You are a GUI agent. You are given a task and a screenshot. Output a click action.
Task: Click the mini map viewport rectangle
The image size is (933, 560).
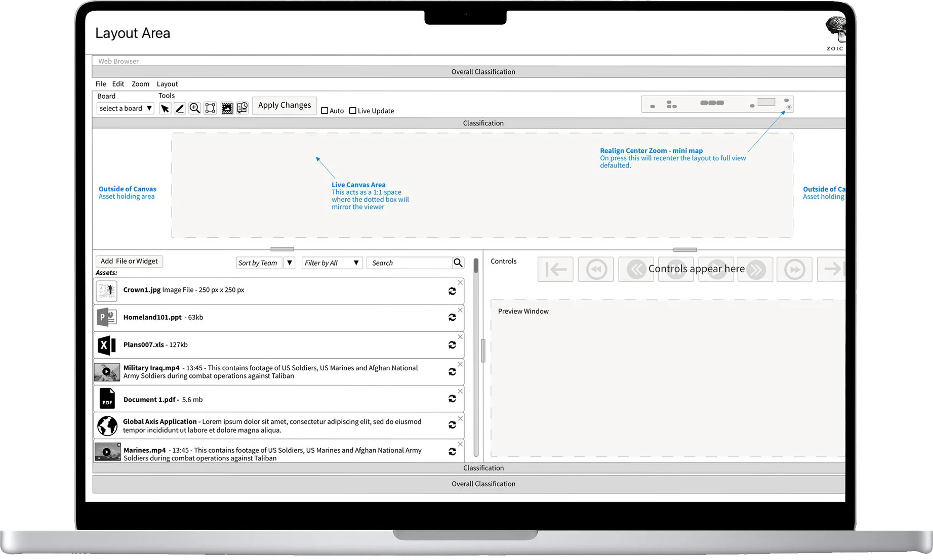click(x=766, y=102)
